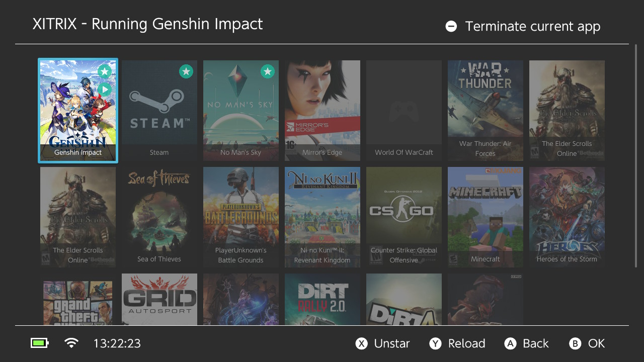Launch War Thunder: Air Forces tile
The height and width of the screenshot is (362, 644).
pyautogui.click(x=486, y=111)
